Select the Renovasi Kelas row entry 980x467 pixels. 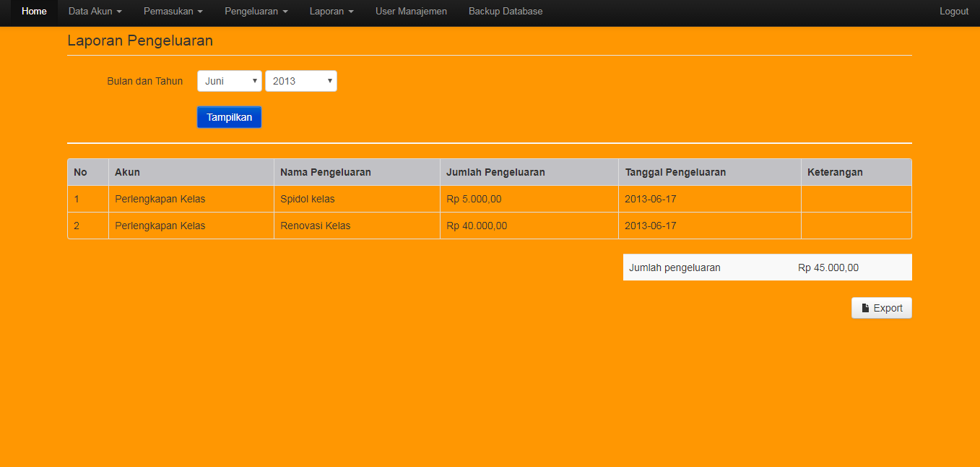pyautogui.click(x=316, y=226)
